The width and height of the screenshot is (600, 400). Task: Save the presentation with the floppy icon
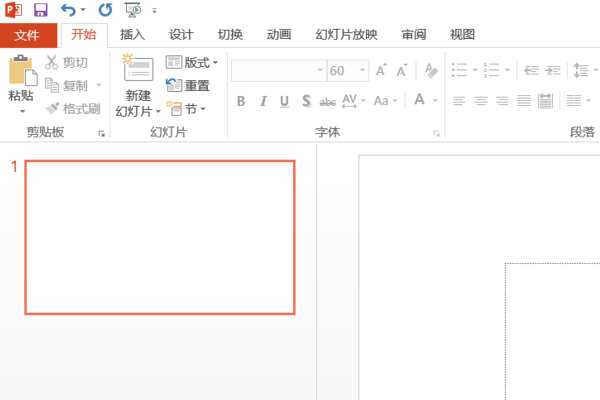pyautogui.click(x=41, y=10)
